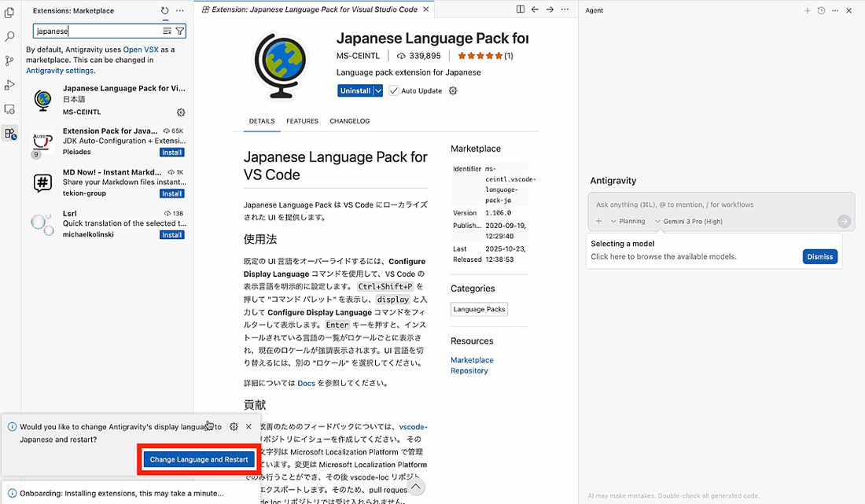Open Agent conversation history
This screenshot has height=504, width=865.
point(822,10)
